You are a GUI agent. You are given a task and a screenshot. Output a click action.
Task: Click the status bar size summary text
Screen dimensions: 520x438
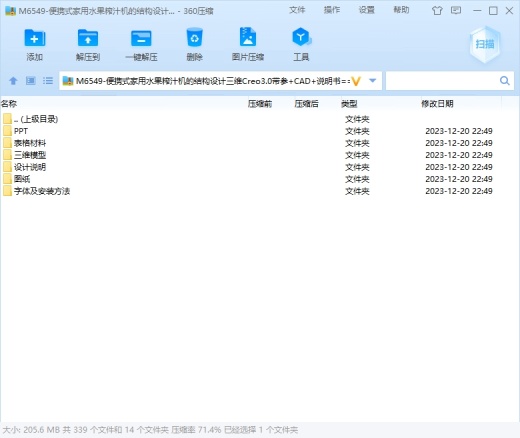point(150,430)
